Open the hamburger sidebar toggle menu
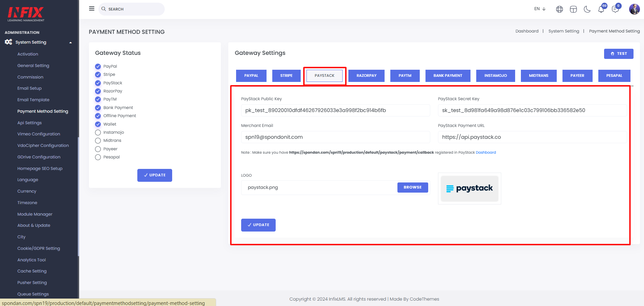The image size is (644, 306). pyautogui.click(x=91, y=9)
